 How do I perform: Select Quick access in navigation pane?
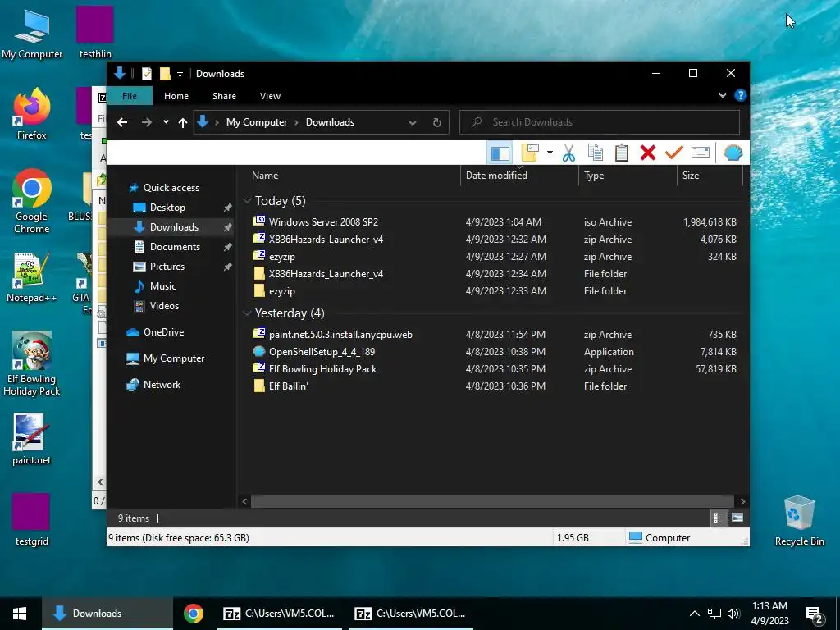point(171,188)
